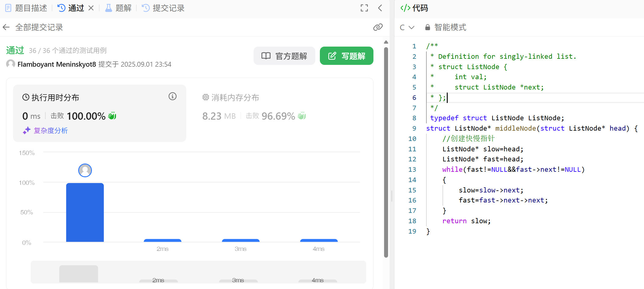Click the code brackets icon beside 代码

click(x=405, y=8)
